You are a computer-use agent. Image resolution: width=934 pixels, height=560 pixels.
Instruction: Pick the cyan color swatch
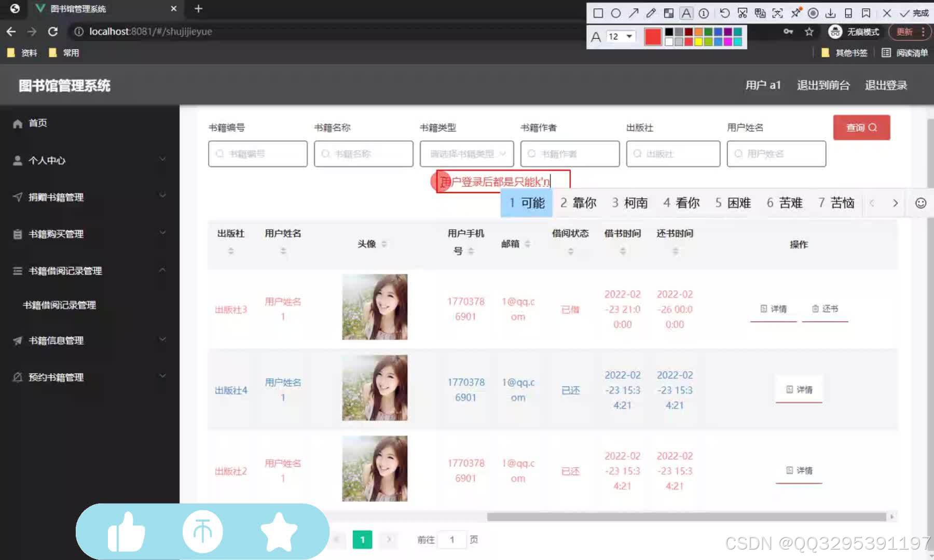tap(737, 41)
